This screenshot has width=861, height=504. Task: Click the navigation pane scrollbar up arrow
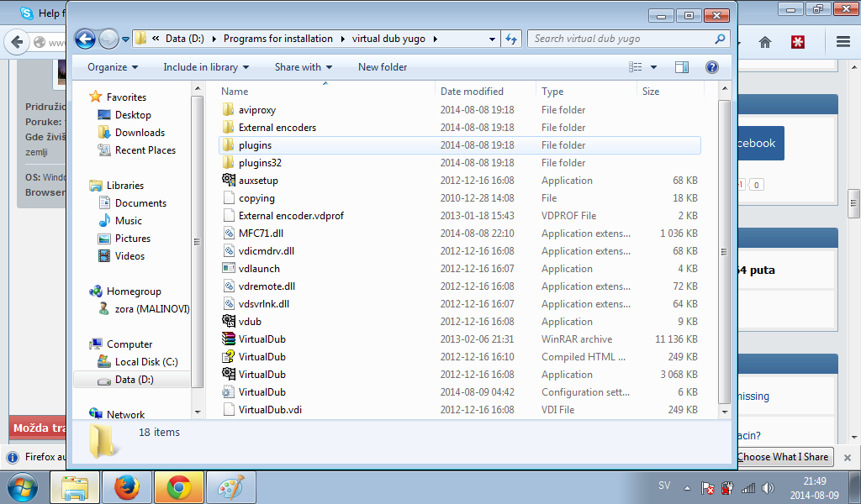click(198, 88)
